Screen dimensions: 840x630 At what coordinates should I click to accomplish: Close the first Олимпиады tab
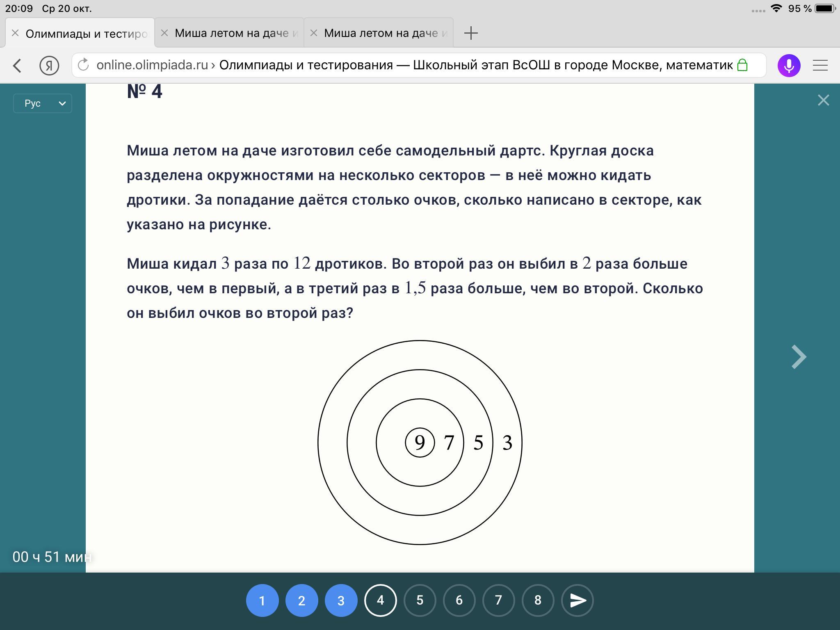coord(15,33)
